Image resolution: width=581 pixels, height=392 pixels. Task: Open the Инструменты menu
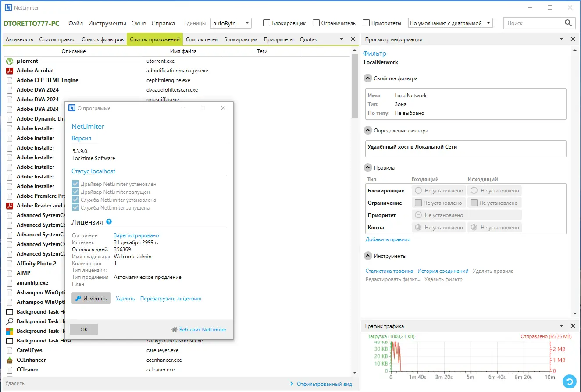pyautogui.click(x=107, y=23)
